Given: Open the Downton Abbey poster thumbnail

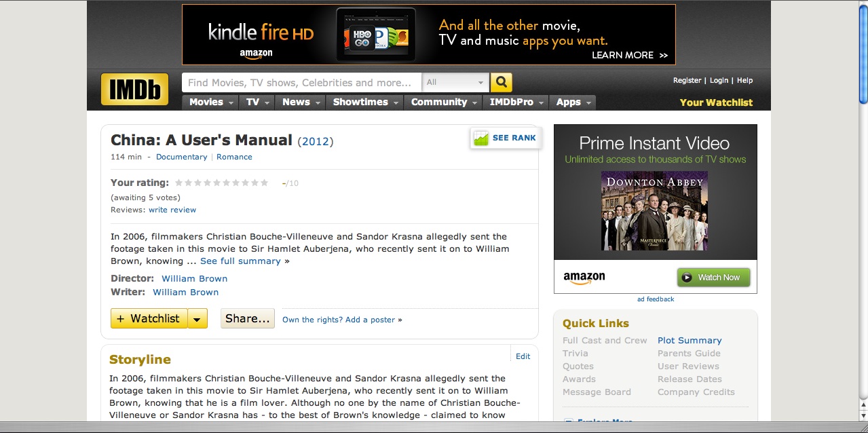Looking at the screenshot, I should point(654,211).
